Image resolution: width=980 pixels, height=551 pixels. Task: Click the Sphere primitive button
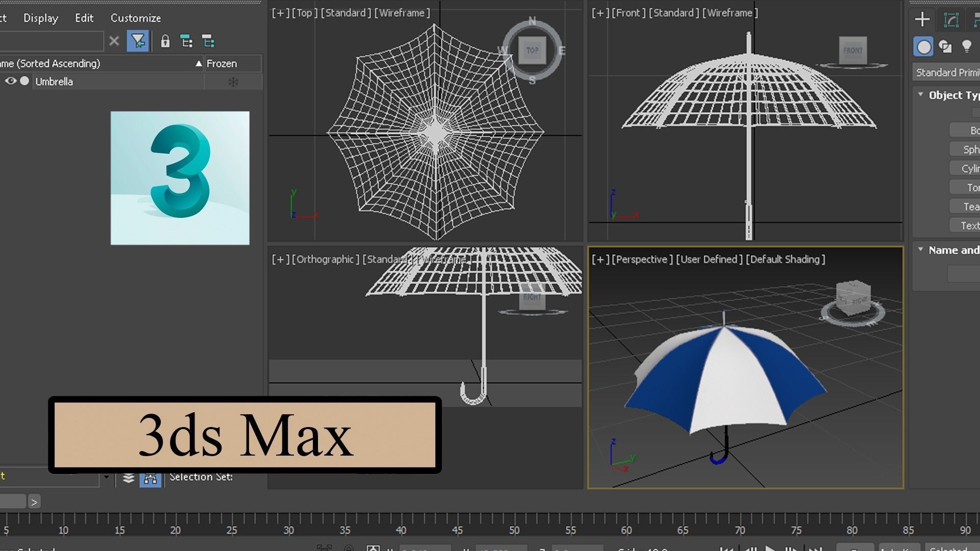click(965, 149)
